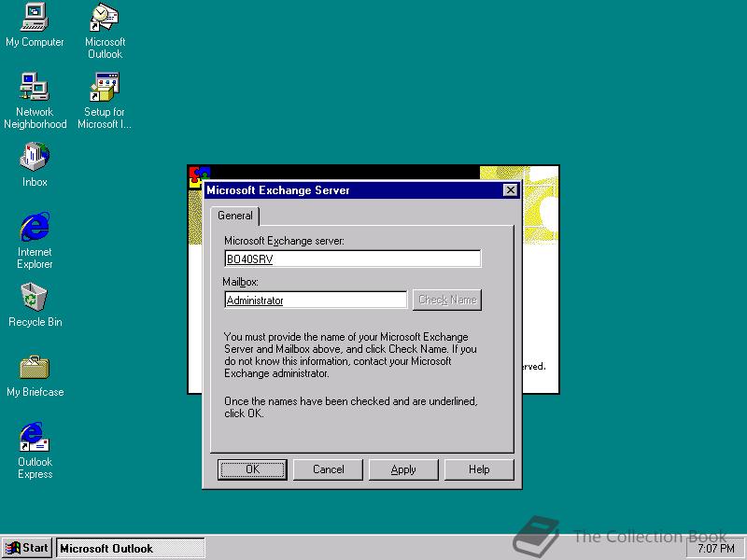Click the 7:07 PM system tray clock
747x560 pixels.
[x=715, y=549]
